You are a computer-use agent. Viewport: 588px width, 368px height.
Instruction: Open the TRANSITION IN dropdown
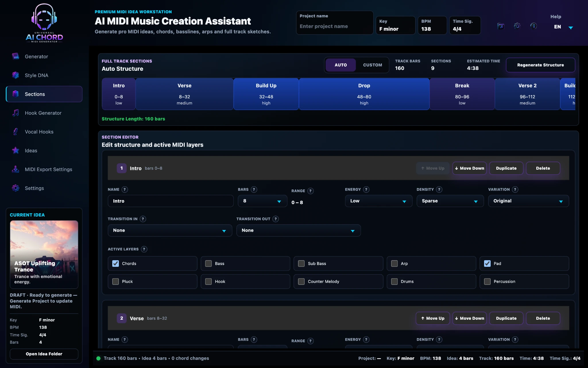pos(170,230)
